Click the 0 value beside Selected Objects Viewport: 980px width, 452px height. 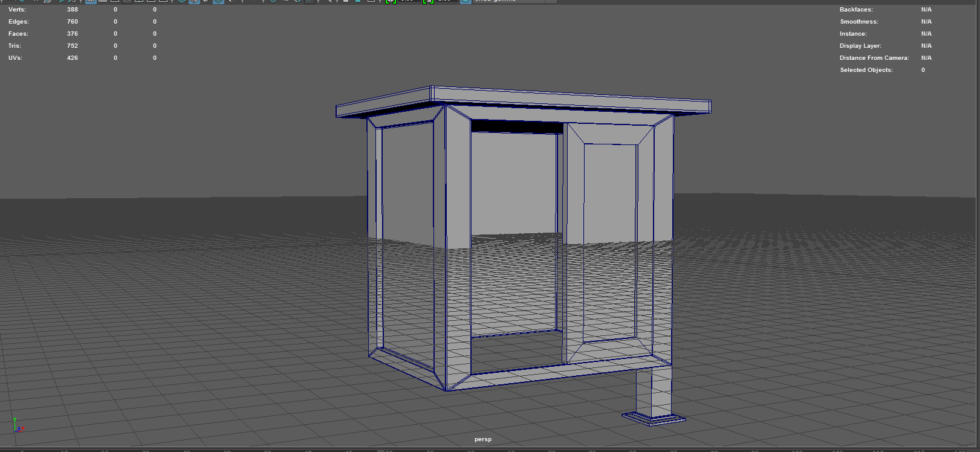(x=923, y=70)
